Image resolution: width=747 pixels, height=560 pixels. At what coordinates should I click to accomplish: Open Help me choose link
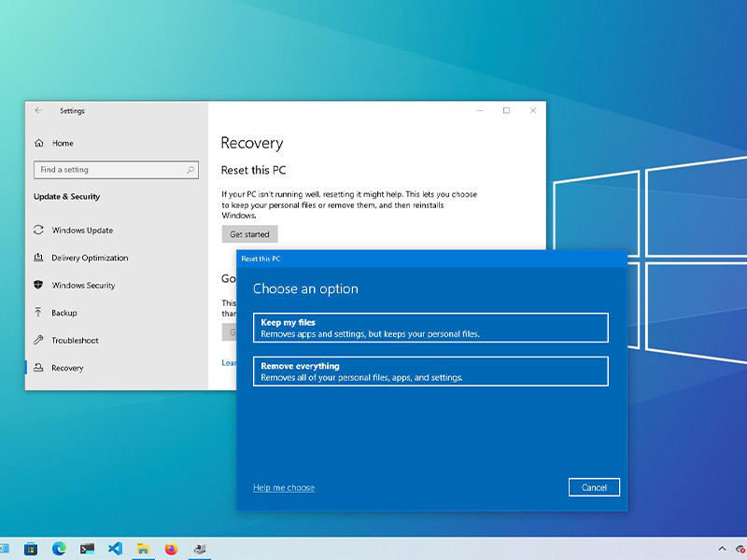click(x=284, y=487)
